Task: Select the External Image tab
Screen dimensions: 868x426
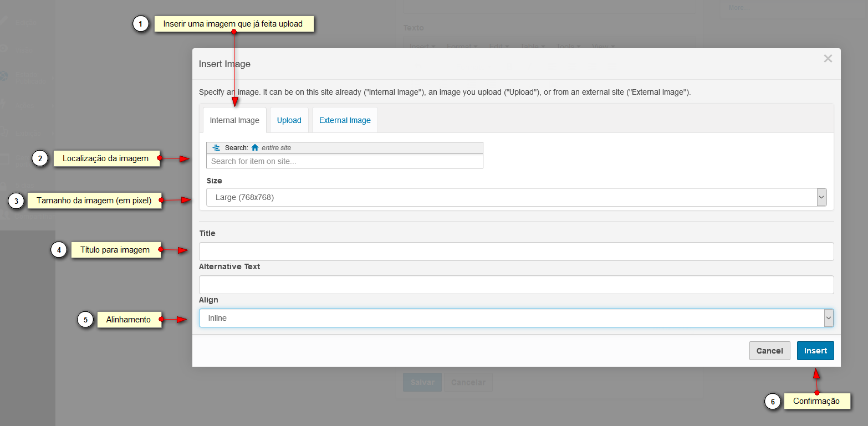Action: pos(345,120)
